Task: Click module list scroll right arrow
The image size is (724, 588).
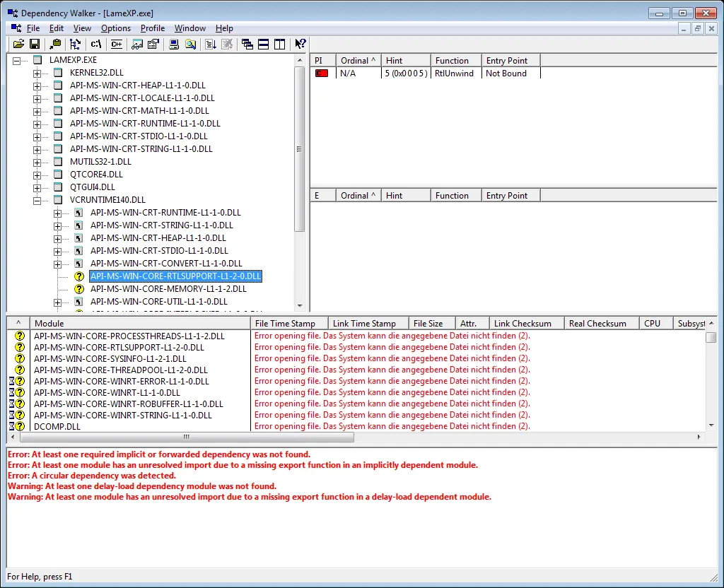Action: (699, 437)
